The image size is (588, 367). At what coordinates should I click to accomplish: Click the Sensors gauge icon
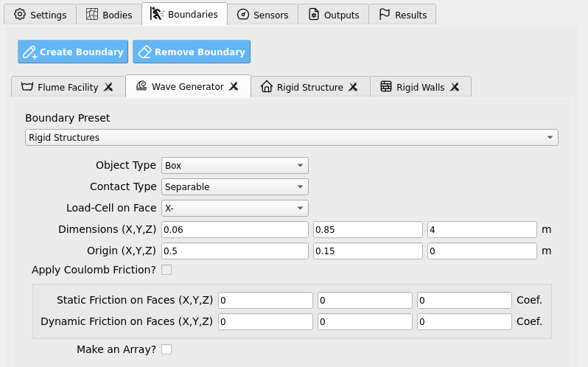(x=243, y=14)
